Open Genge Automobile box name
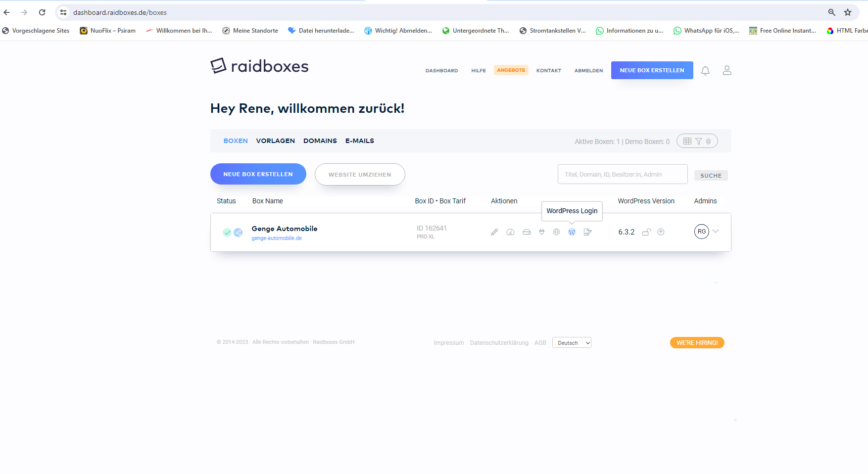This screenshot has width=868, height=474. [285, 229]
